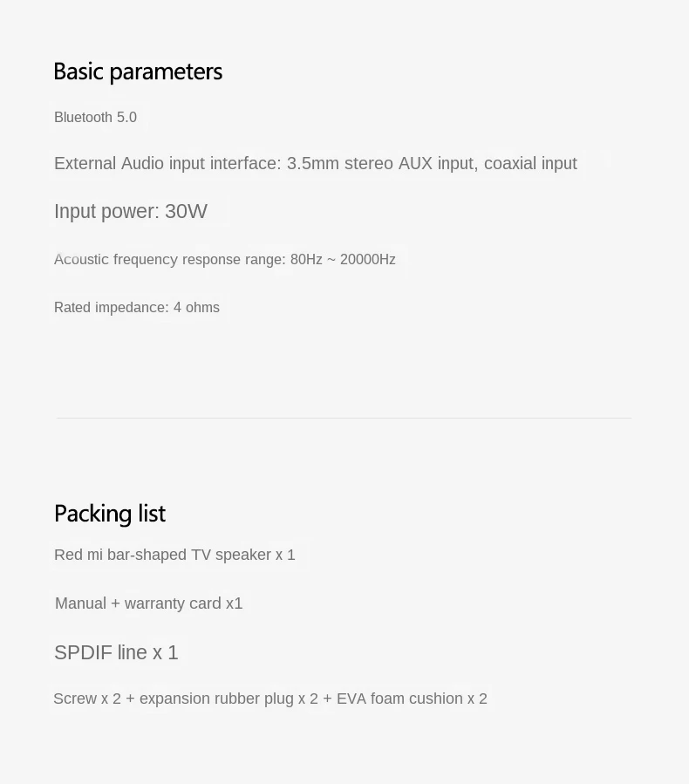
Task: Click the Manual + warranty card x1 text
Action: 148,603
